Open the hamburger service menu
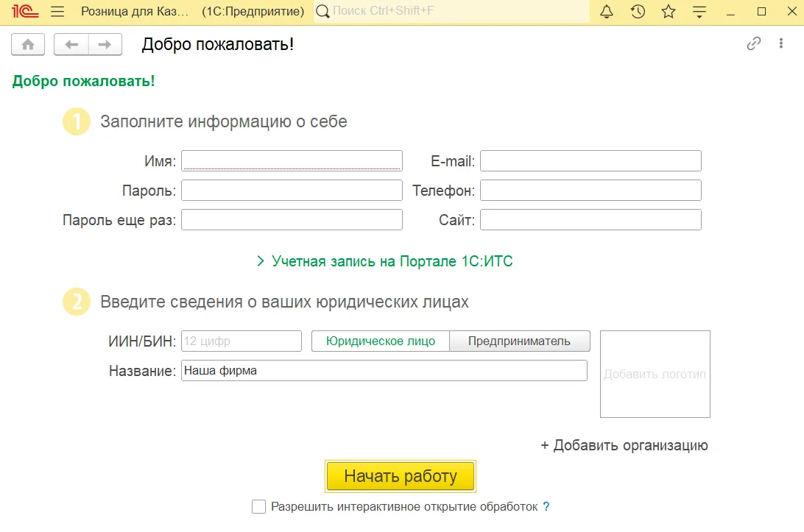Screen dimensions: 804x532 pos(57,11)
